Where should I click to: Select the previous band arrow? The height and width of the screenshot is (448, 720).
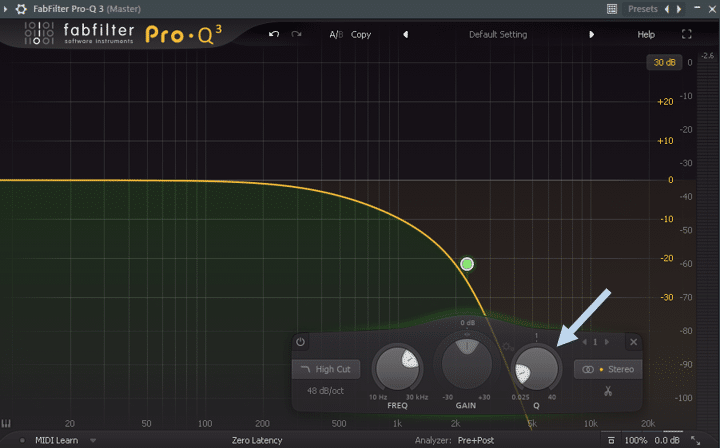[x=585, y=342]
